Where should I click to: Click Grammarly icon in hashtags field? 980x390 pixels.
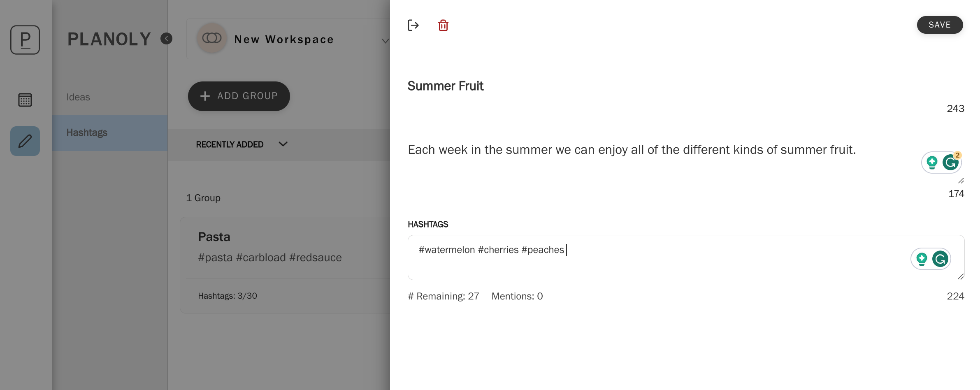point(940,259)
